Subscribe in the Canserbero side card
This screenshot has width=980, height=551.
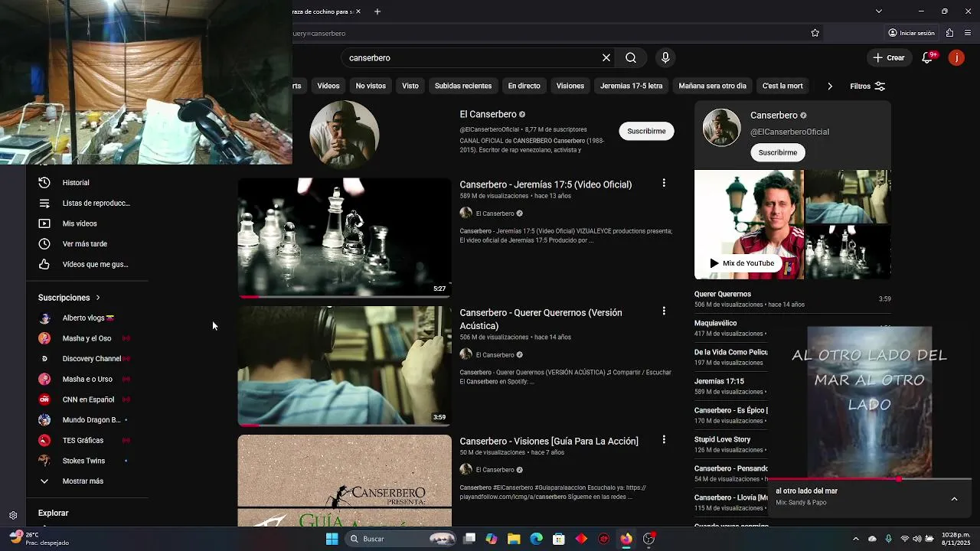pyautogui.click(x=778, y=152)
